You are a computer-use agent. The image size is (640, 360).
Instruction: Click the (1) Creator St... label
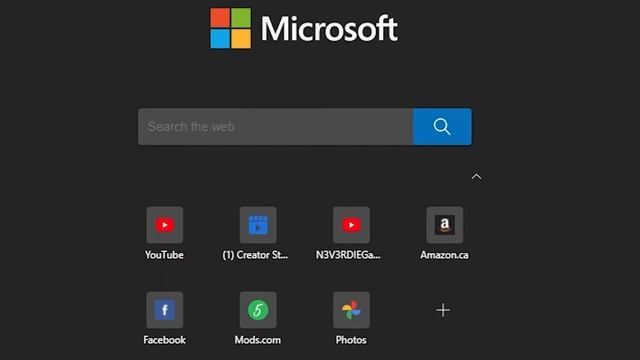pyautogui.click(x=255, y=255)
